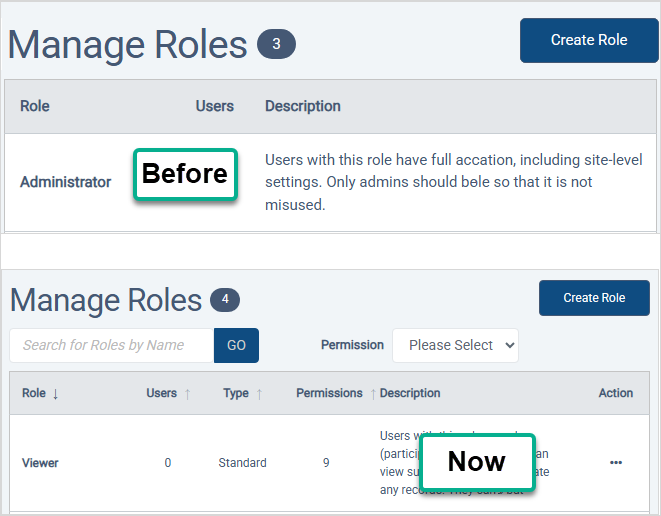
Task: Select the Administrator role name
Action: coord(66,182)
